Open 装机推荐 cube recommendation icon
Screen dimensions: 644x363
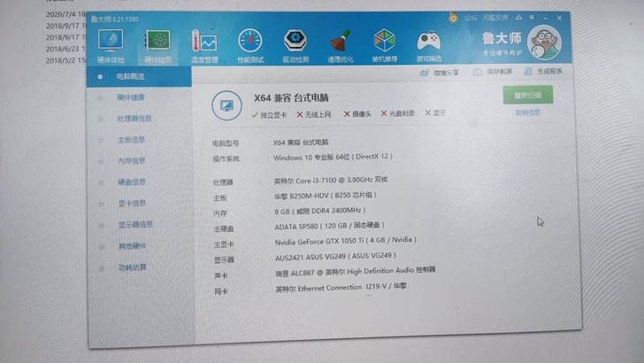pos(385,45)
